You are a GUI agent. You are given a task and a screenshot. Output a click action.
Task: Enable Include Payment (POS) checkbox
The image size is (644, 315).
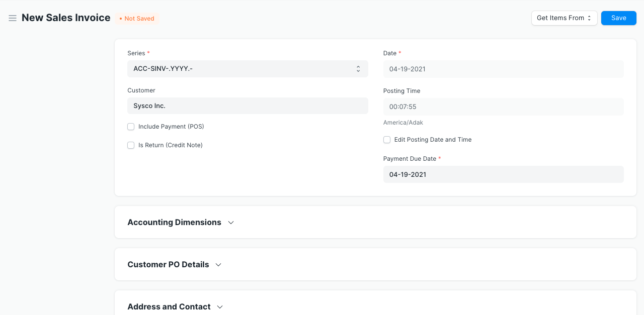[x=131, y=127]
